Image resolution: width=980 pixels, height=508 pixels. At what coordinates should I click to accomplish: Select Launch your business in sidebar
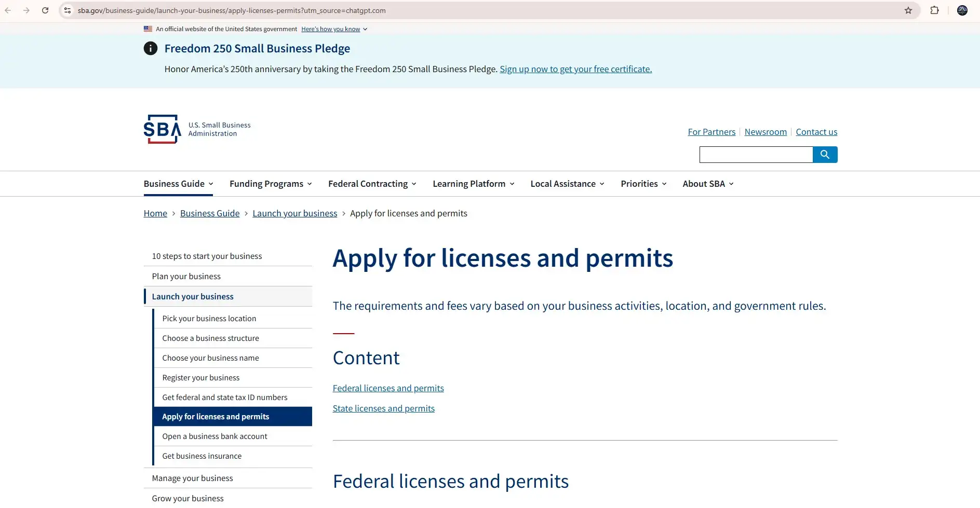tap(228, 297)
